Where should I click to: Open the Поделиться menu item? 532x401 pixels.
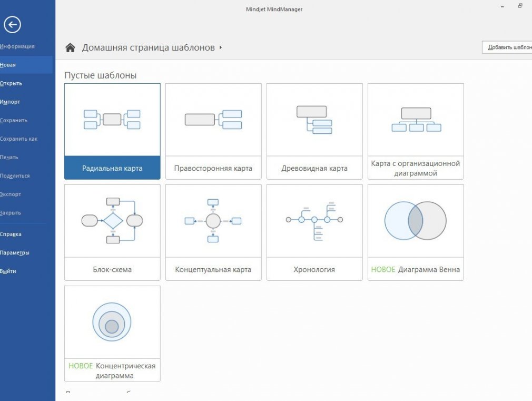pyautogui.click(x=15, y=175)
